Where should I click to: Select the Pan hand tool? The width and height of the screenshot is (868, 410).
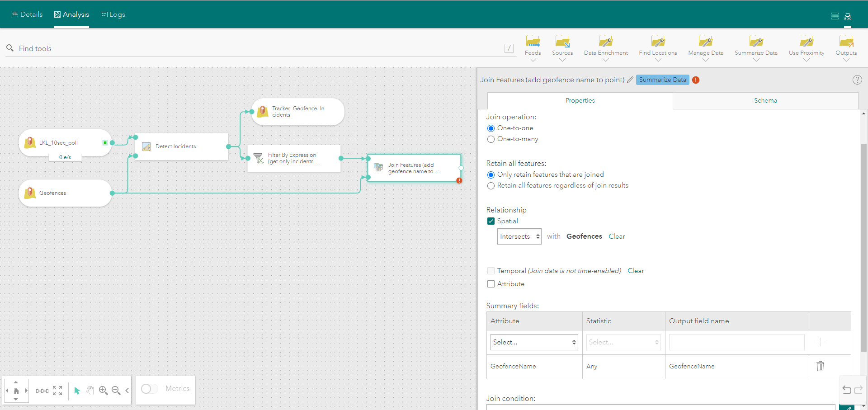(90, 391)
